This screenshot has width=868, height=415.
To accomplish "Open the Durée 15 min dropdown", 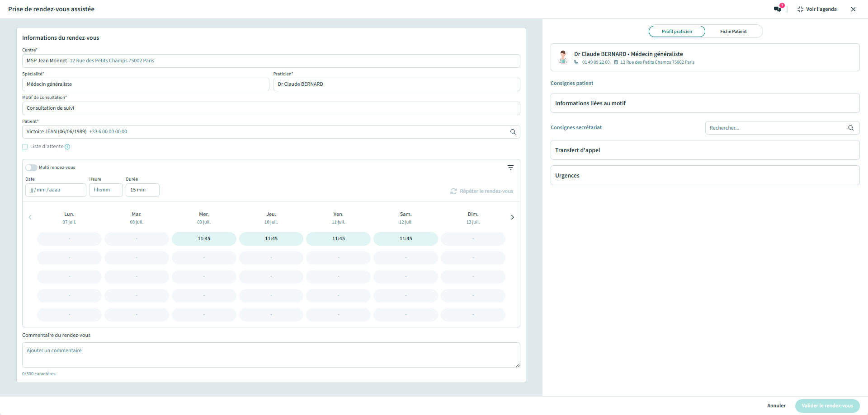I will coord(142,190).
